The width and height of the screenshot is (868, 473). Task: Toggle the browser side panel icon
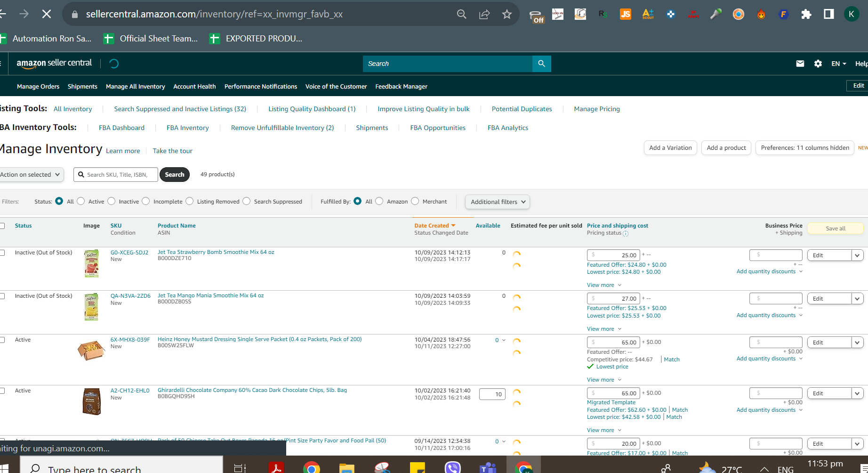[x=829, y=14]
